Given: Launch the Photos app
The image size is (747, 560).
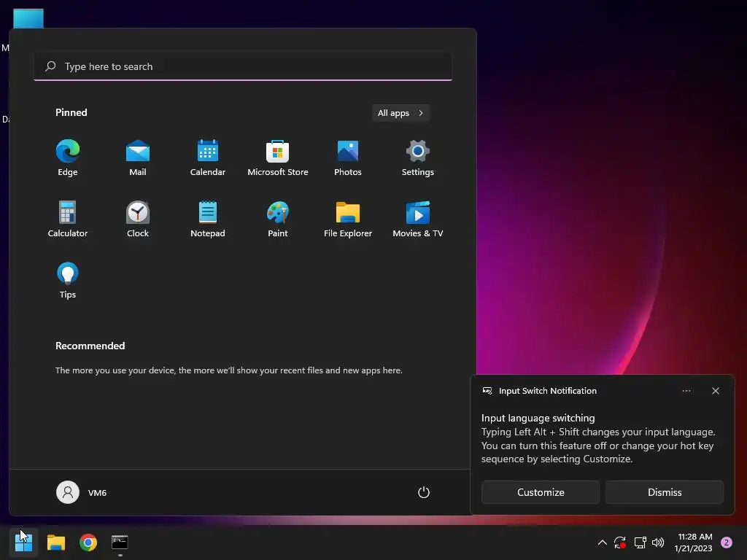Looking at the screenshot, I should tap(348, 158).
